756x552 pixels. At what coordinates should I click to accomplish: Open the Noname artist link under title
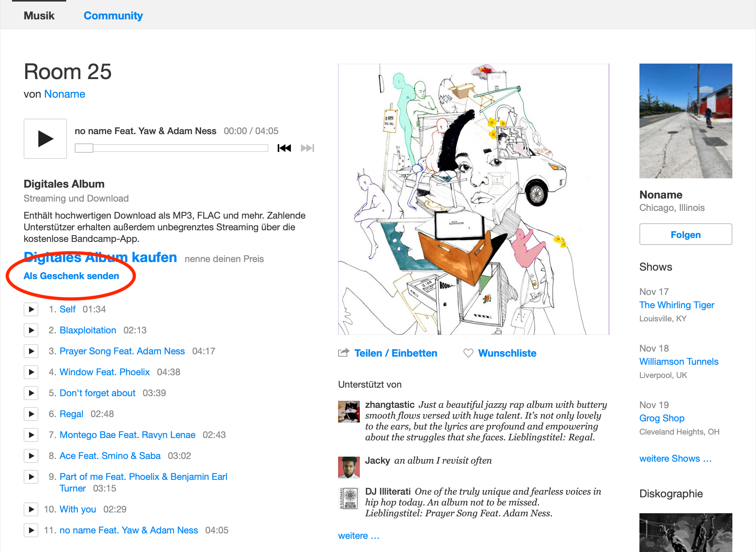65,94
